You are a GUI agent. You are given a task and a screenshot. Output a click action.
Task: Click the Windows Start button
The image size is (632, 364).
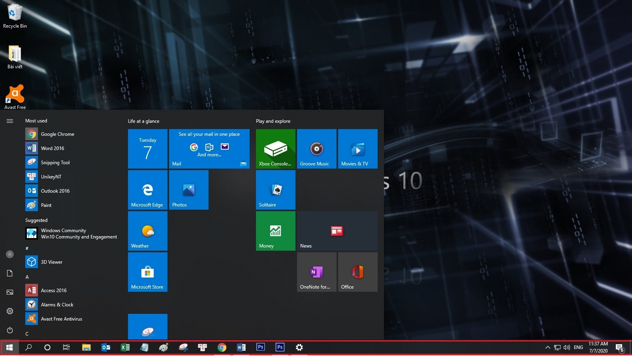[9, 347]
